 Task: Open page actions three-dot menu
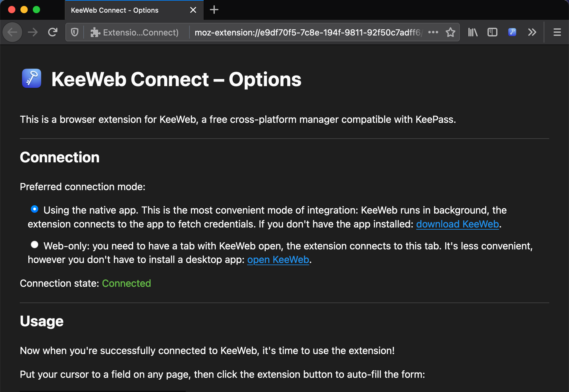tap(433, 32)
